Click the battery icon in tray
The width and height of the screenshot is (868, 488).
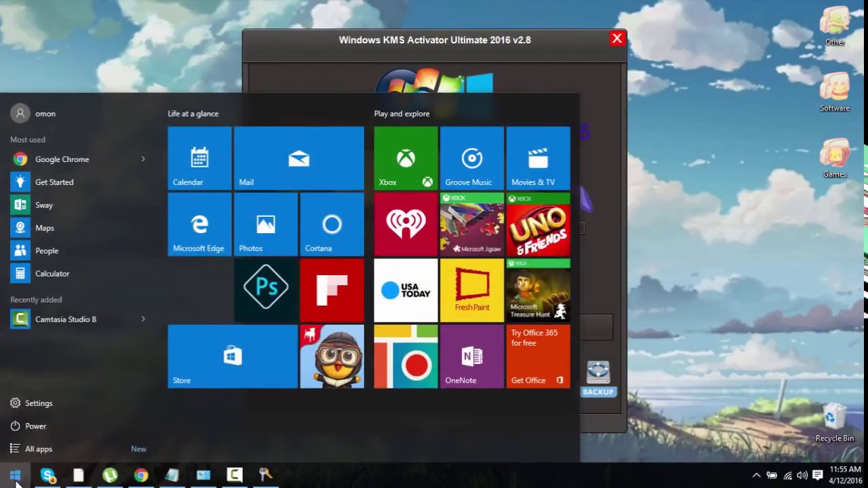point(772,475)
